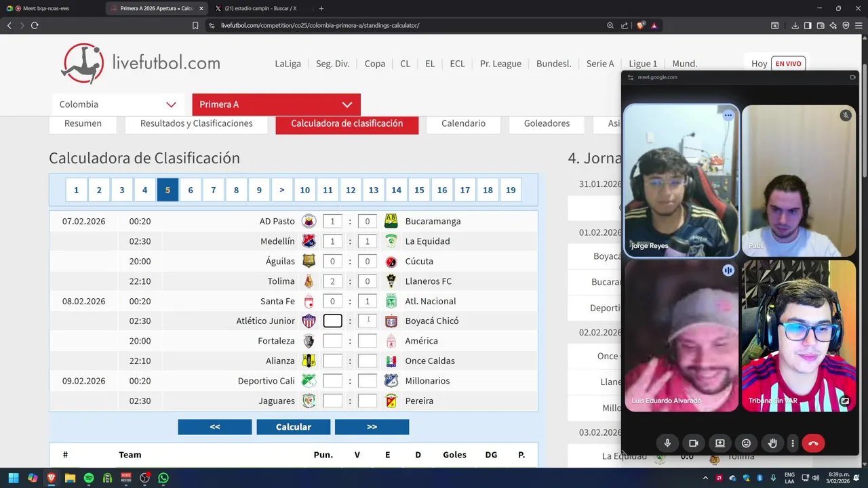Go to next matchday with >> button

coord(372,427)
